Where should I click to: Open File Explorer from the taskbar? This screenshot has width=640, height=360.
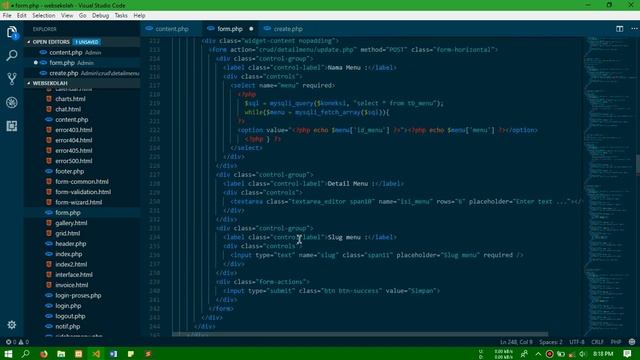pos(61,353)
